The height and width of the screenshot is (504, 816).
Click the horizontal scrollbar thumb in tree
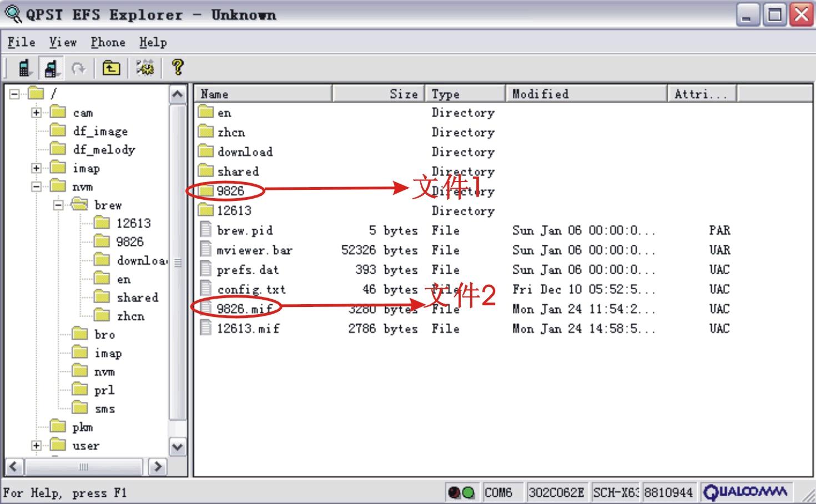(83, 467)
